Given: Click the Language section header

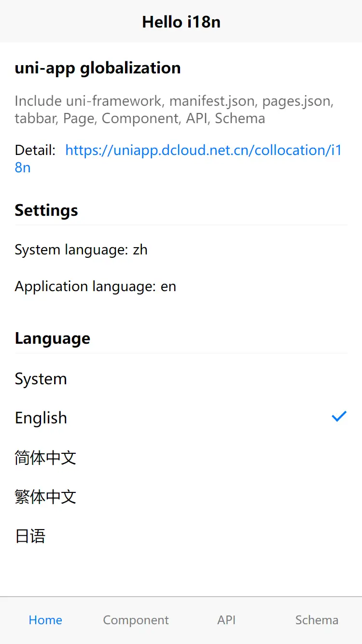Looking at the screenshot, I should point(52,338).
